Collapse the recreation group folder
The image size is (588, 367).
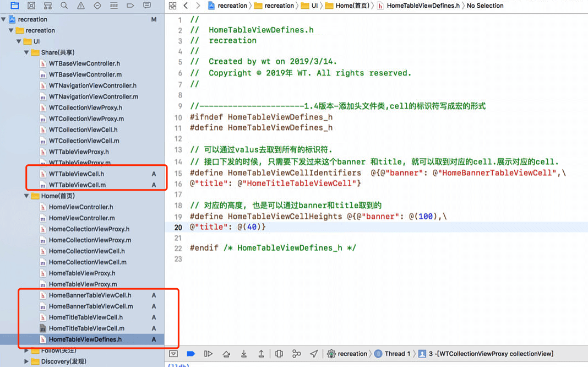pos(11,30)
